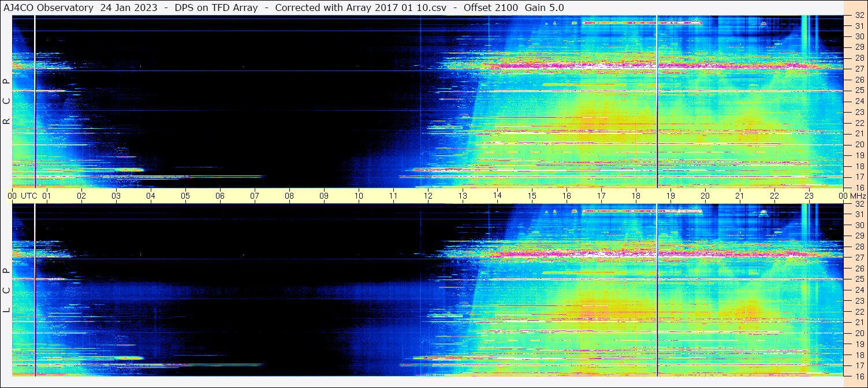The width and height of the screenshot is (868, 388).
Task: Select the 06 hour marker
Action: coord(220,196)
